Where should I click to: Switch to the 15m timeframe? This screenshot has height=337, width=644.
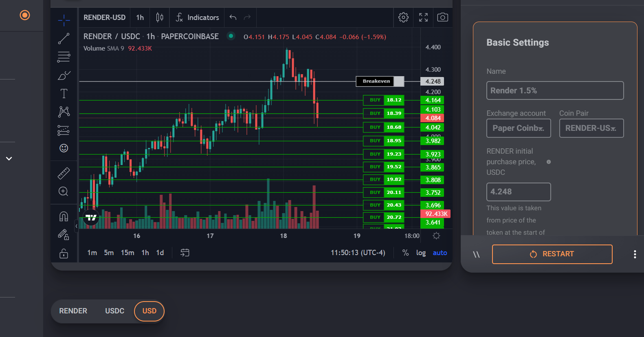pos(127,253)
